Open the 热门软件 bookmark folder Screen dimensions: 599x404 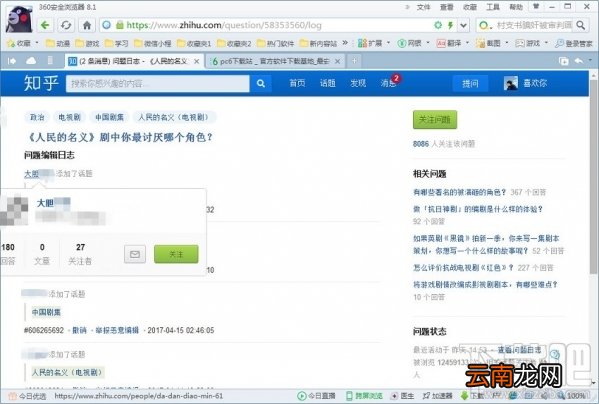(x=275, y=43)
